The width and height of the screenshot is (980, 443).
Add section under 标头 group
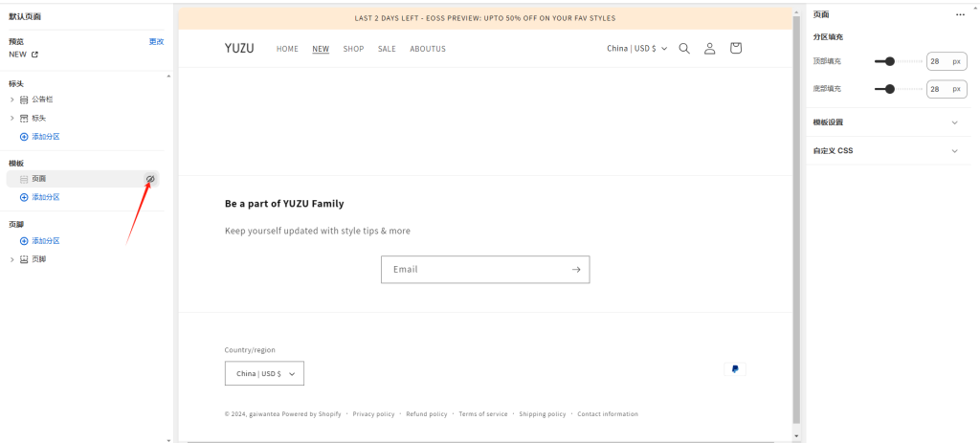click(40, 136)
